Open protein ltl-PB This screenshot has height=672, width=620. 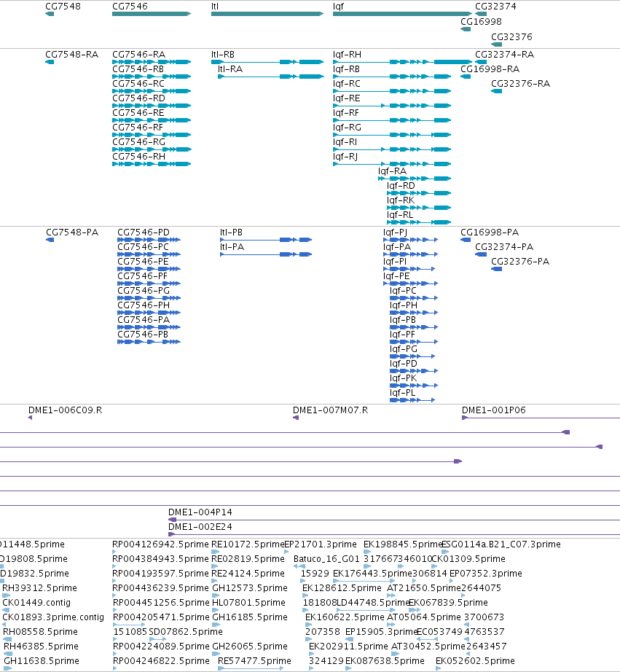tap(232, 233)
